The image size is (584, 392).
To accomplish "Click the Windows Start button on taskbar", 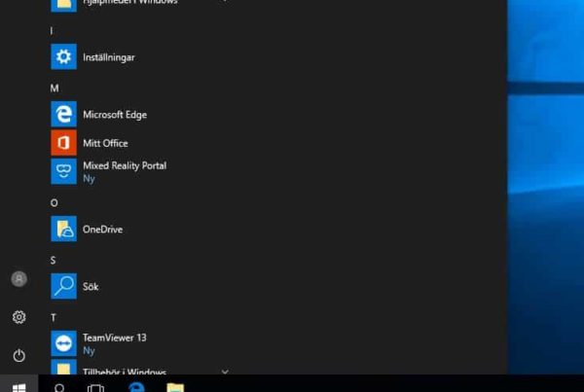I will (18, 385).
